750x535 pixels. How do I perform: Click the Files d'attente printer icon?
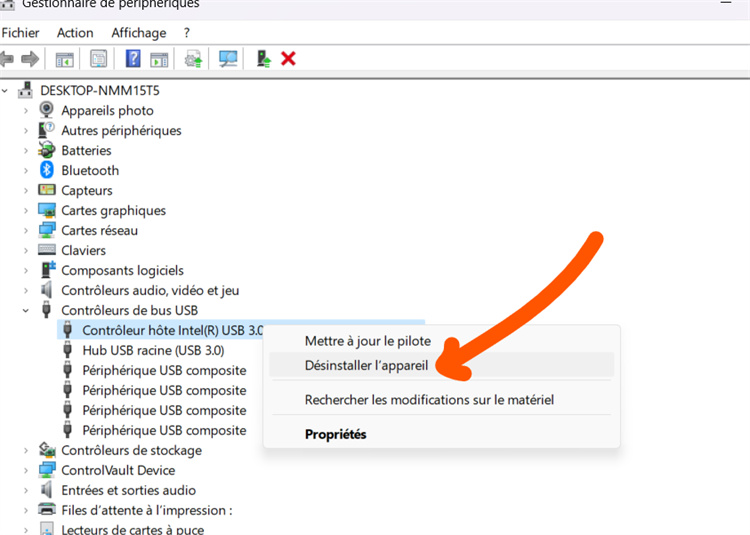click(x=47, y=509)
